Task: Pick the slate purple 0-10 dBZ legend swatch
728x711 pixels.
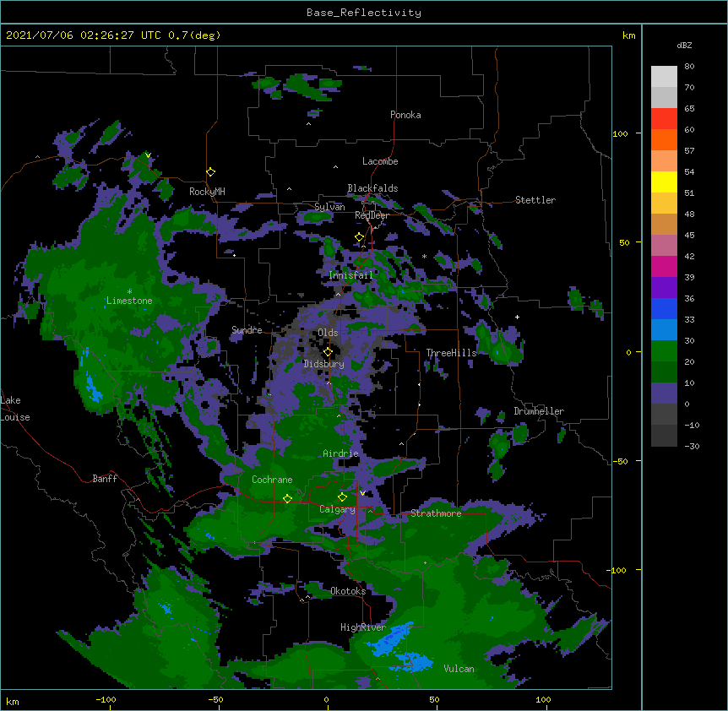Action: coord(664,393)
